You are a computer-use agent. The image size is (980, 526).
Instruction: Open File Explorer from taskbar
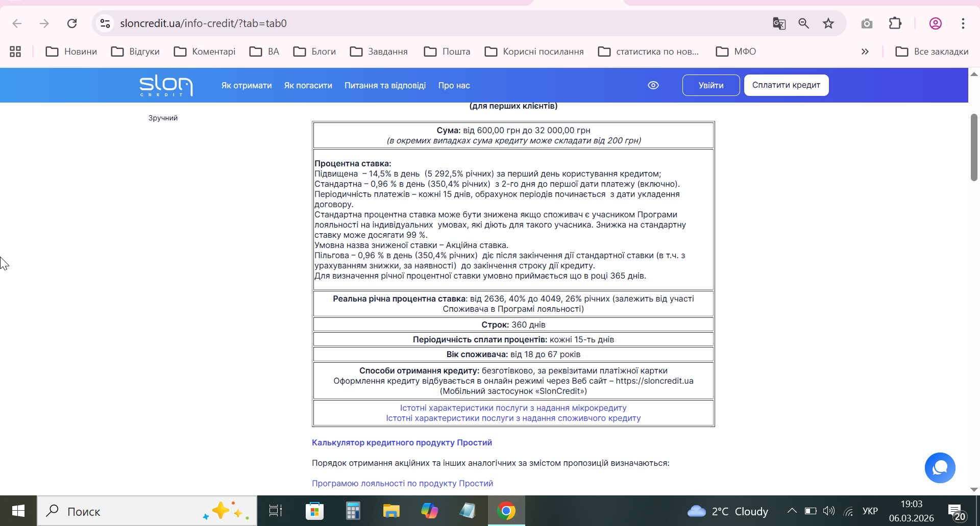391,511
